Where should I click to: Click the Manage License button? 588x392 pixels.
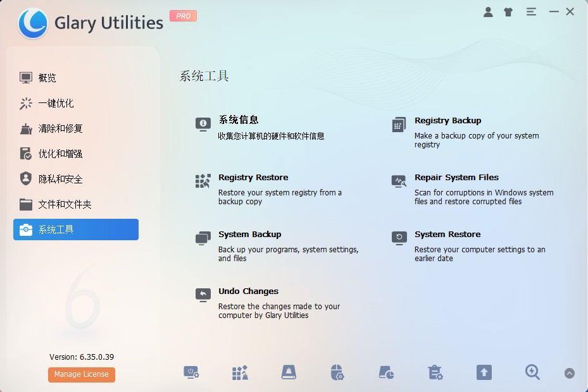[82, 374]
